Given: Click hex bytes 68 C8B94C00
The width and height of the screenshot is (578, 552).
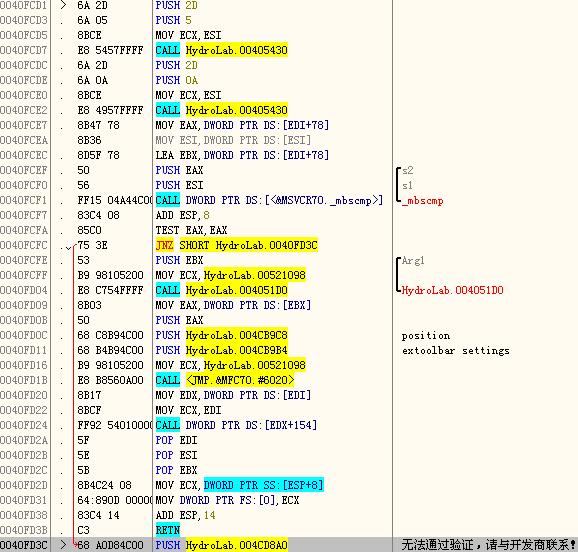Looking at the screenshot, I should [x=110, y=335].
